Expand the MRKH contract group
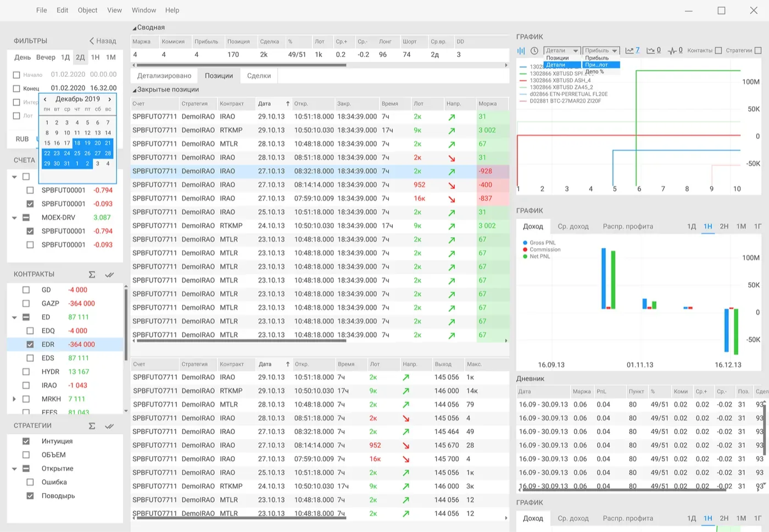 coord(14,399)
